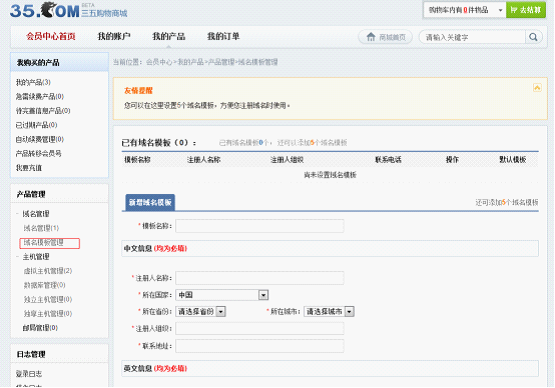Click the 联系电话 column header

pos(388,160)
